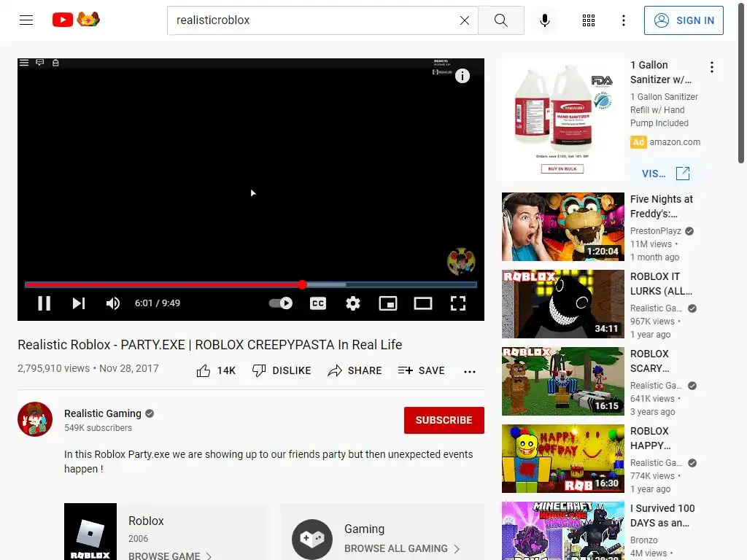Image resolution: width=747 pixels, height=560 pixels.
Task: Open the amazon.com ad link
Action: pos(675,142)
